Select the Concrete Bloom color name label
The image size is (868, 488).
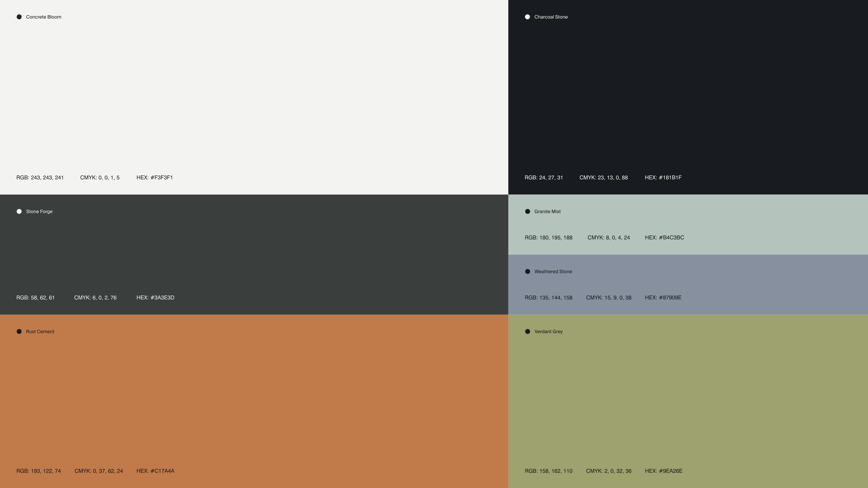43,17
